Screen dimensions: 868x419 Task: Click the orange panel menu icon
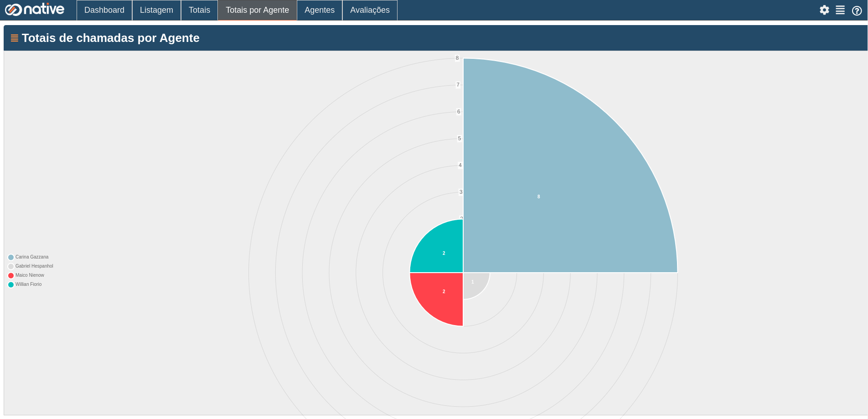pyautogui.click(x=15, y=38)
